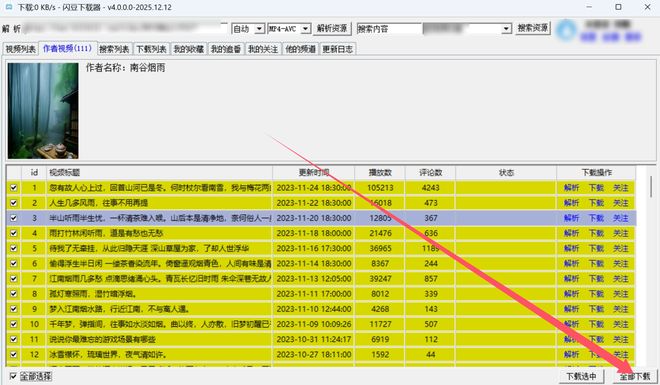Click the blurred user avatar icon
The image size is (660, 385).
tap(566, 30)
